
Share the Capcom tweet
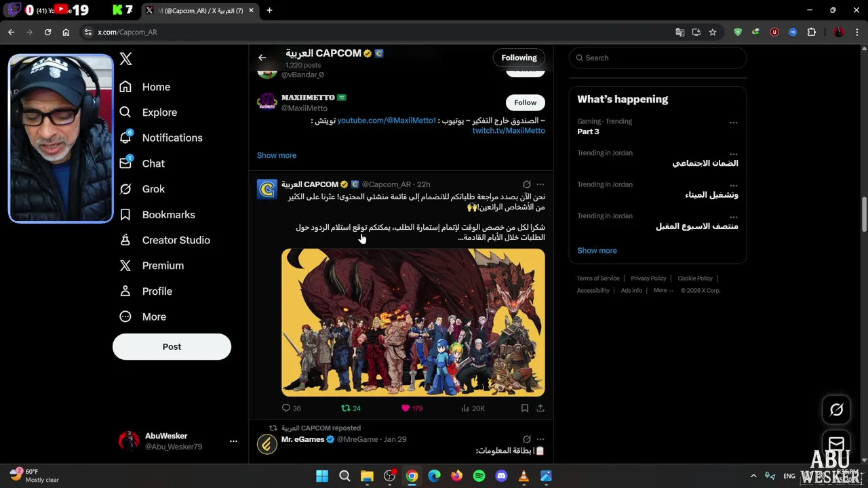(x=540, y=408)
